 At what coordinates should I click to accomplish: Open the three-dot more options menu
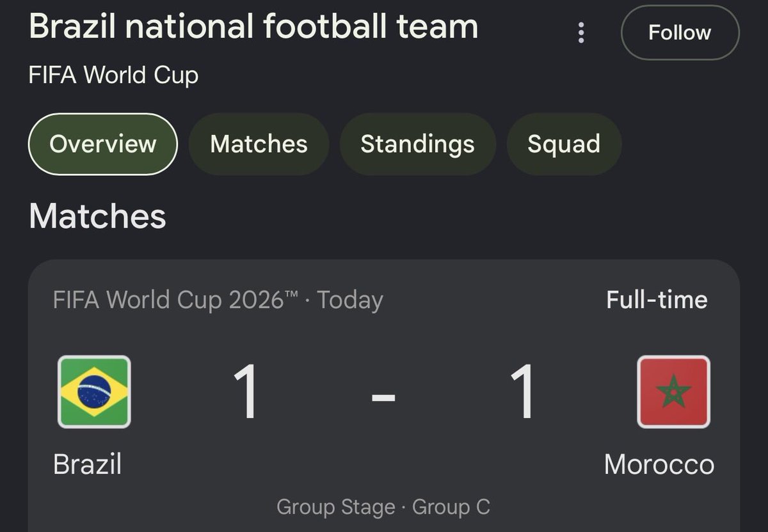coord(581,33)
